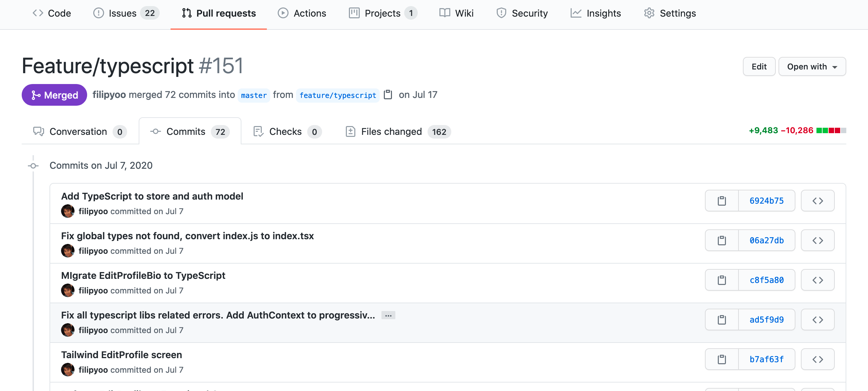Viewport: 868px width, 391px height.
Task: Click 'Commits on Jul 7, 2020' heading
Action: (x=101, y=165)
